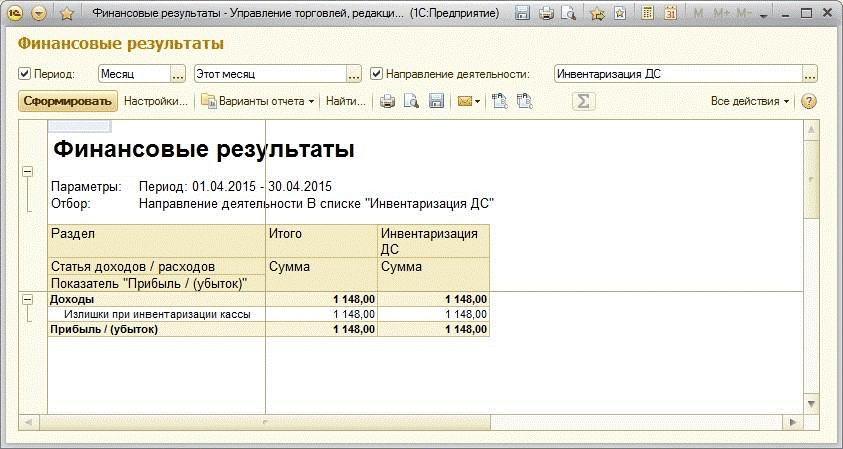This screenshot has height=449, width=843.
Task: Click the send by email envelope icon
Action: click(465, 101)
